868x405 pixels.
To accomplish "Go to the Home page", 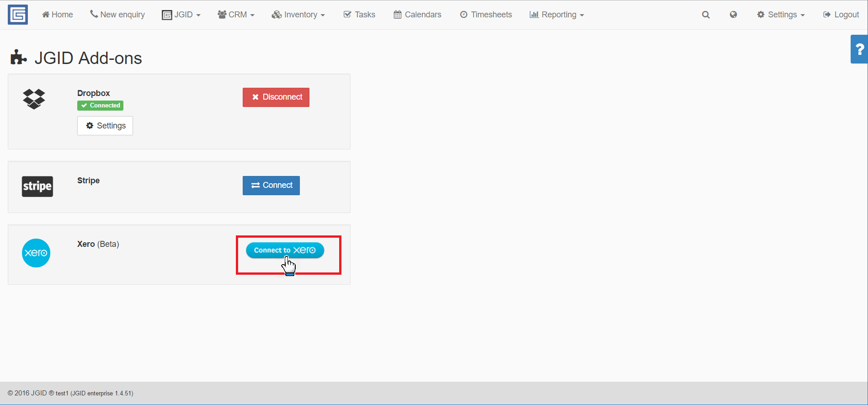I will (58, 15).
